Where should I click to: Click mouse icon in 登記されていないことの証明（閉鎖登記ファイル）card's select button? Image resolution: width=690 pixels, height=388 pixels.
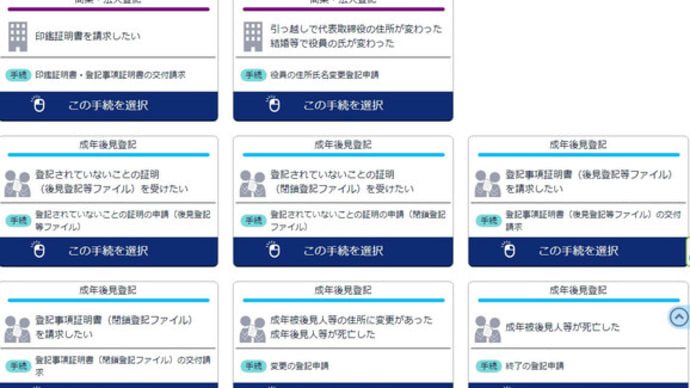coord(273,250)
